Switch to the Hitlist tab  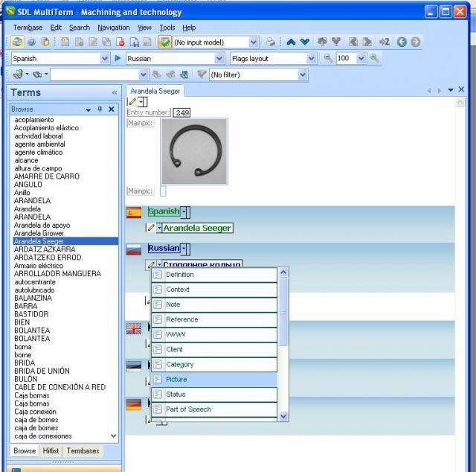click(x=51, y=450)
